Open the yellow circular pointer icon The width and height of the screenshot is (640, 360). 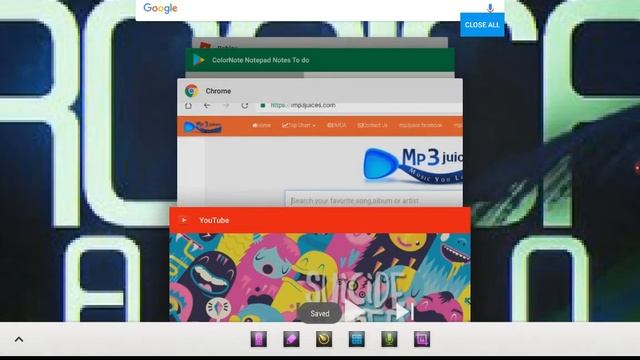pyautogui.click(x=324, y=339)
